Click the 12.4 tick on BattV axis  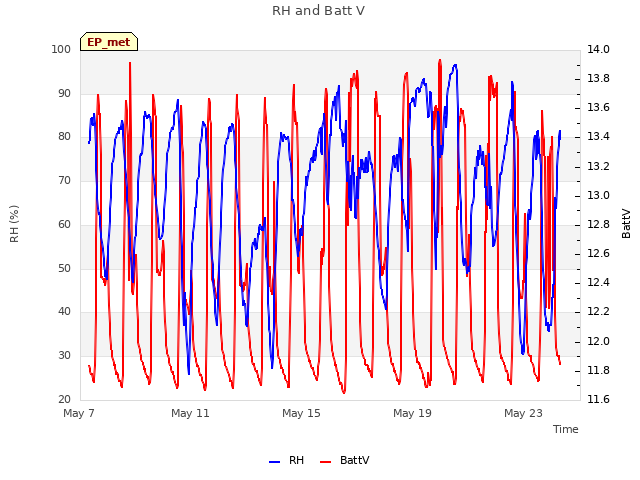click(598, 282)
